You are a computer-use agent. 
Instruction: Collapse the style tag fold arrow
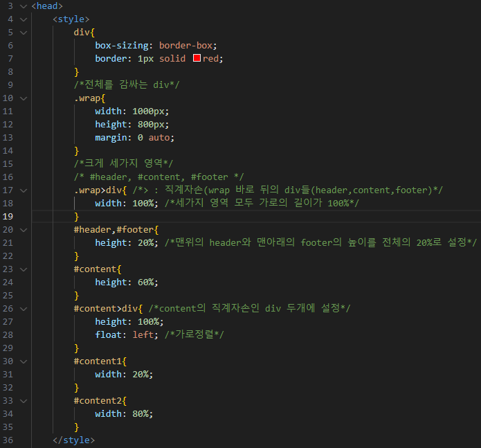click(24, 19)
